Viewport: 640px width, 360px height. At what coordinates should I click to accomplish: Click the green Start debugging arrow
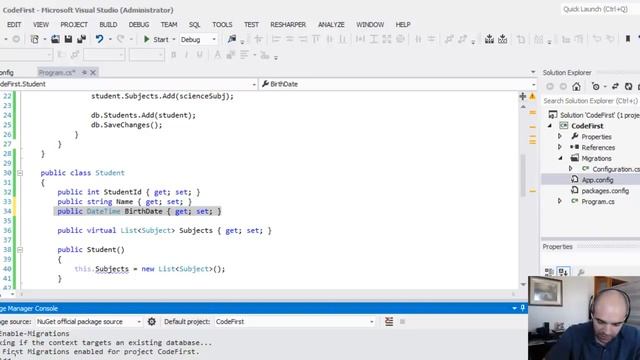click(147, 39)
